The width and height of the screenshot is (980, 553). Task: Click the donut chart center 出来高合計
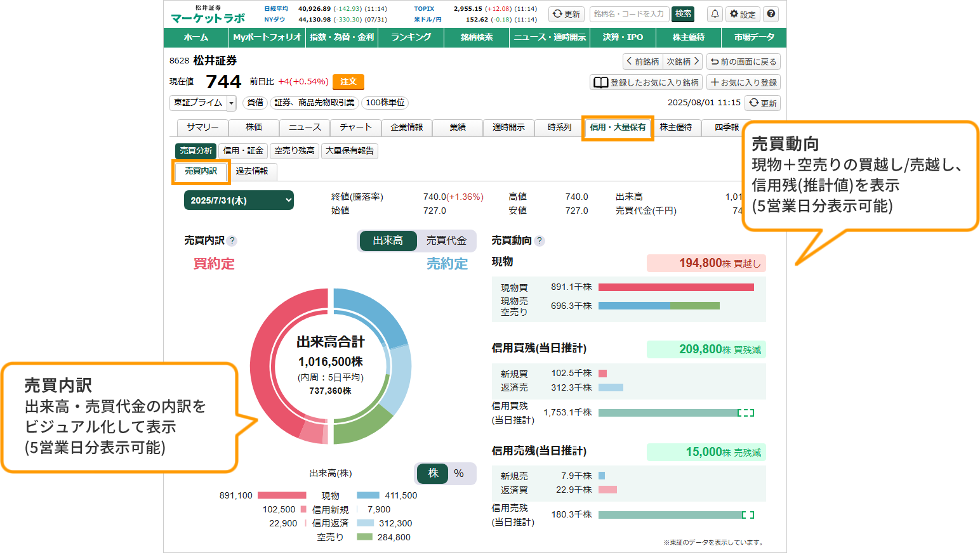[331, 342]
